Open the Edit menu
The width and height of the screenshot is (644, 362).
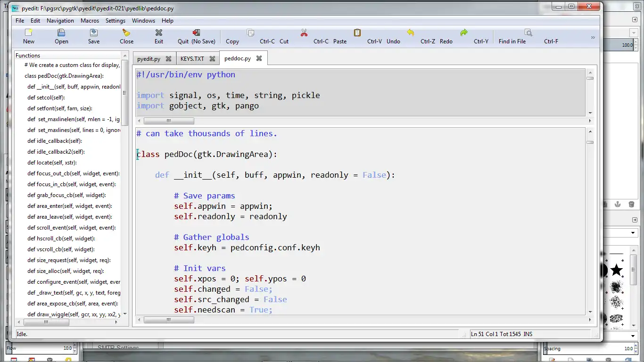point(35,21)
